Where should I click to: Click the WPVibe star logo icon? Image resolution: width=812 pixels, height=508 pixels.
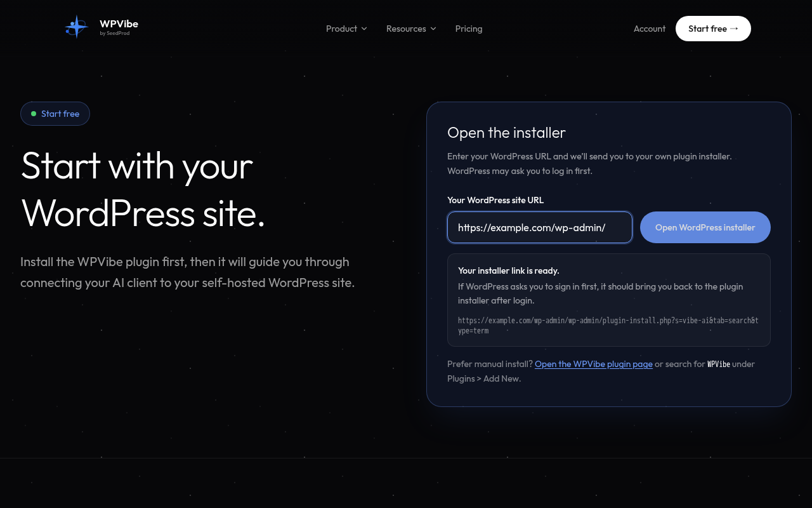76,27
